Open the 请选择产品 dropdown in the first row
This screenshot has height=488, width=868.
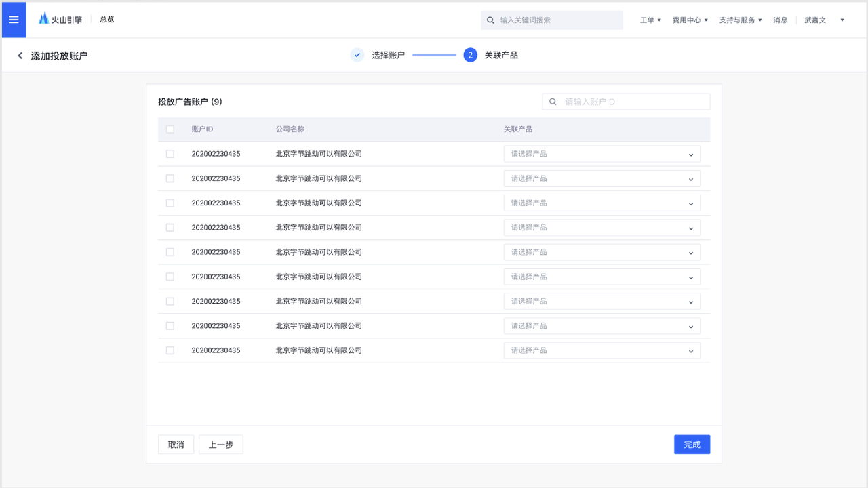(602, 154)
